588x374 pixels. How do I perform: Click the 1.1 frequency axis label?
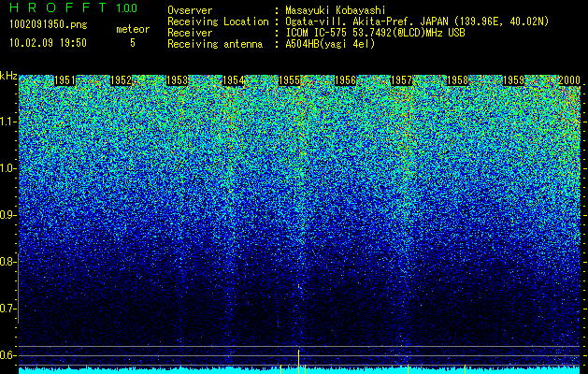point(7,122)
